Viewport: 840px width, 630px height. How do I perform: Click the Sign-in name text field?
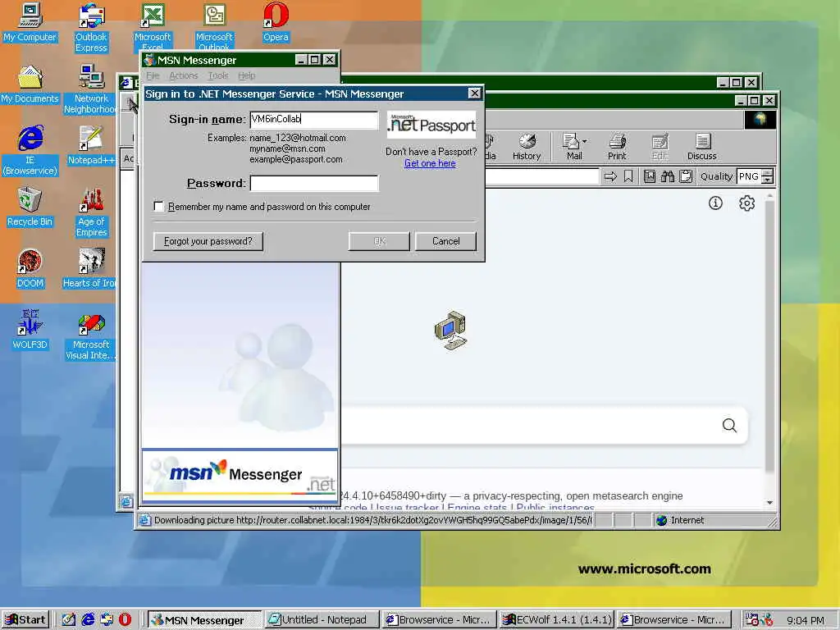click(x=314, y=120)
